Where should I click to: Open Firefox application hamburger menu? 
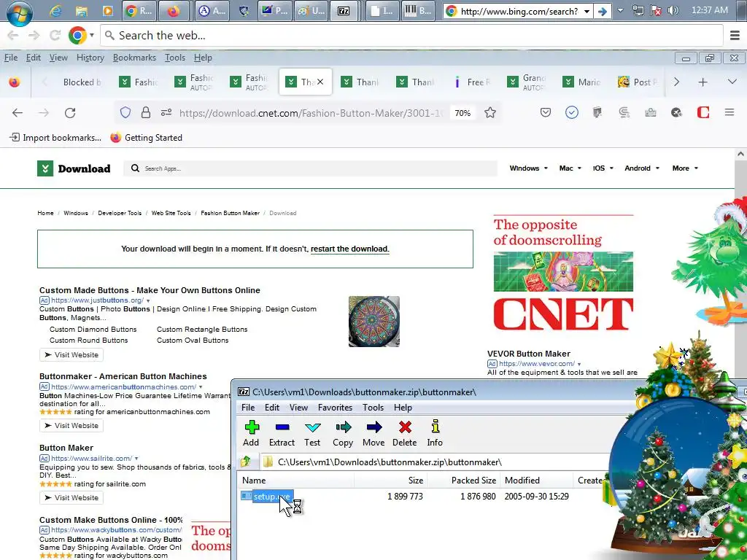[729, 113]
